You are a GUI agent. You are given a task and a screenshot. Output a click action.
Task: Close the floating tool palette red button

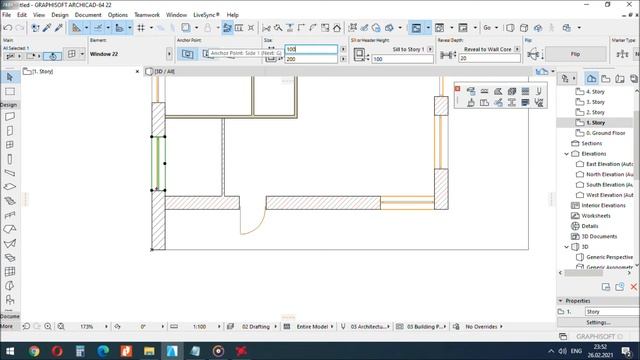(457, 89)
